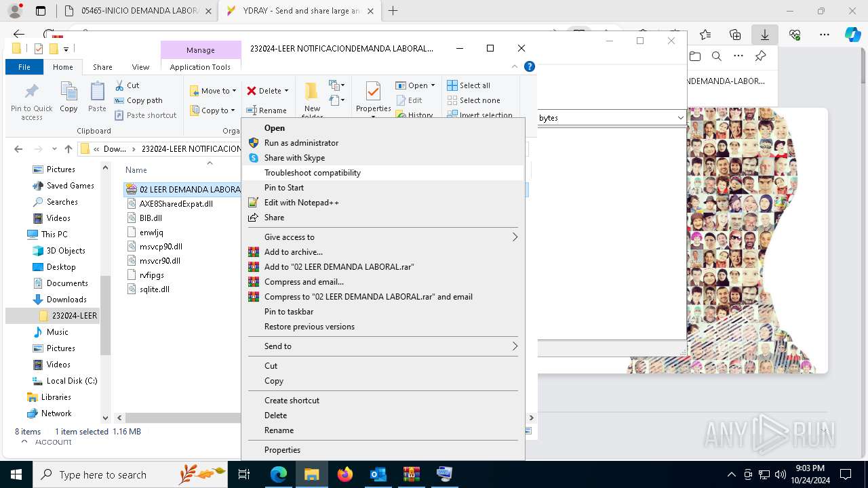Collapse the ribbon with the chevron

[515, 66]
